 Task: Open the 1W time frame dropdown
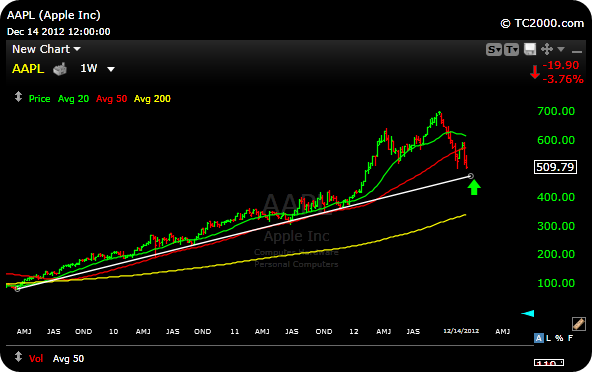pos(97,69)
